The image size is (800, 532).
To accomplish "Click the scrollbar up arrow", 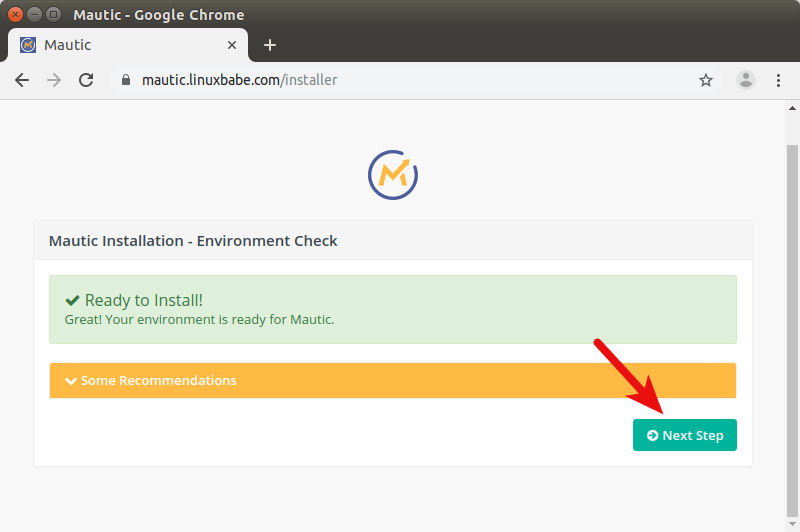I will (792, 107).
